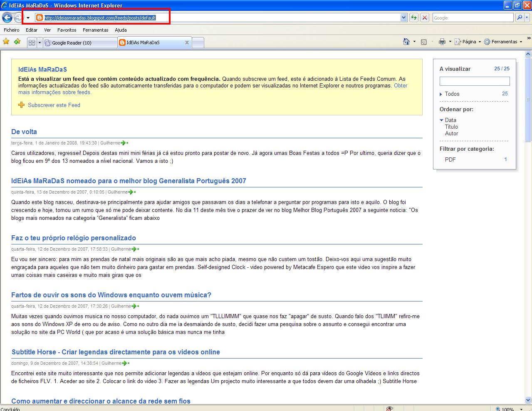Viewport: 532px width, 411px height.
Task: Open the recent pages dropdown beside Forward
Action: click(x=28, y=18)
